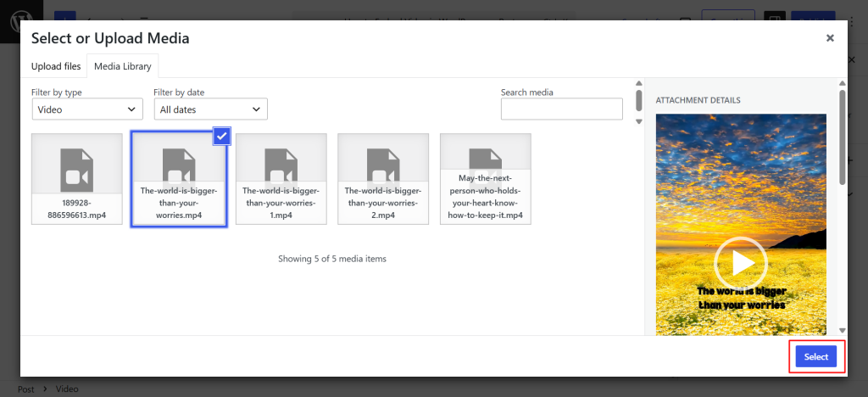
Task: Click the attachment details scrollbar thumb
Action: pos(843,137)
